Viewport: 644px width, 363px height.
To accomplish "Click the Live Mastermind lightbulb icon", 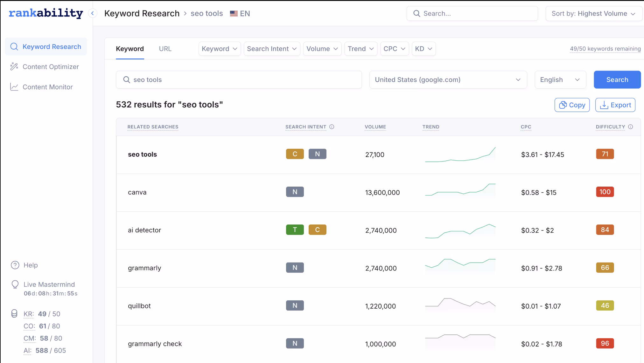I will [x=15, y=284].
